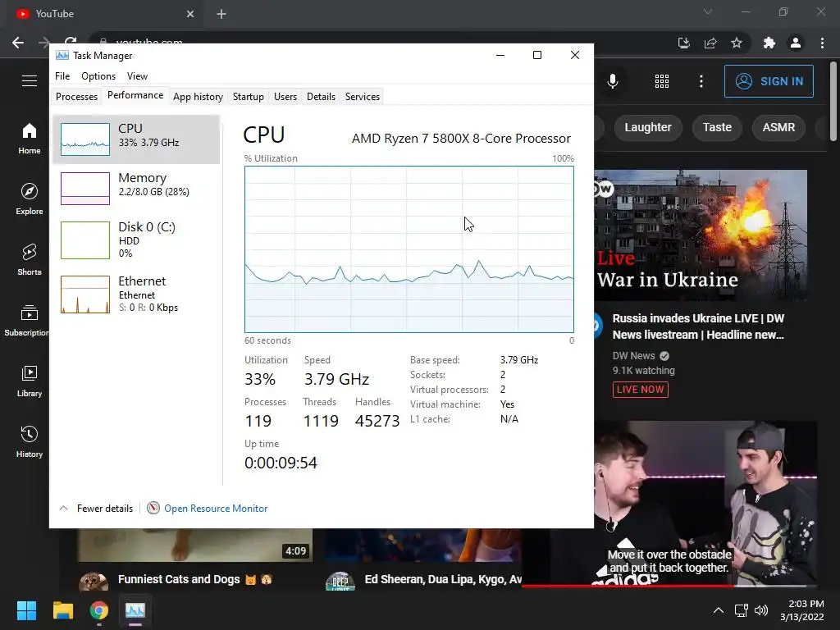Go to YouTube Home in sidebar
The width and height of the screenshot is (840, 630).
[30, 138]
